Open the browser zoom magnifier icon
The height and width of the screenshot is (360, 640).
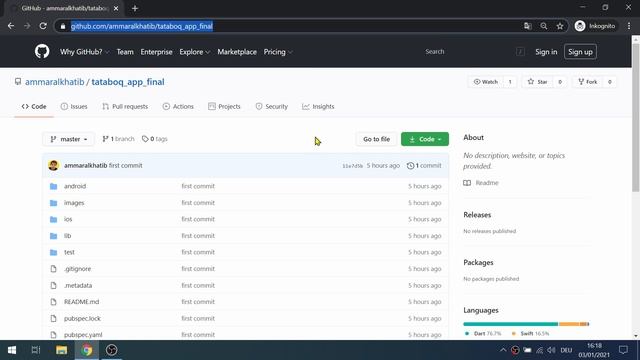544,26
